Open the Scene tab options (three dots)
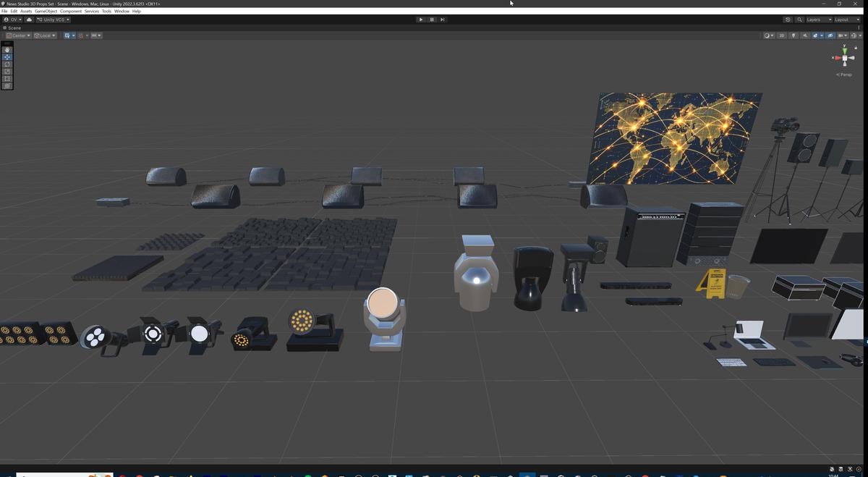Screen dimensions: 868x477 click(x=859, y=28)
